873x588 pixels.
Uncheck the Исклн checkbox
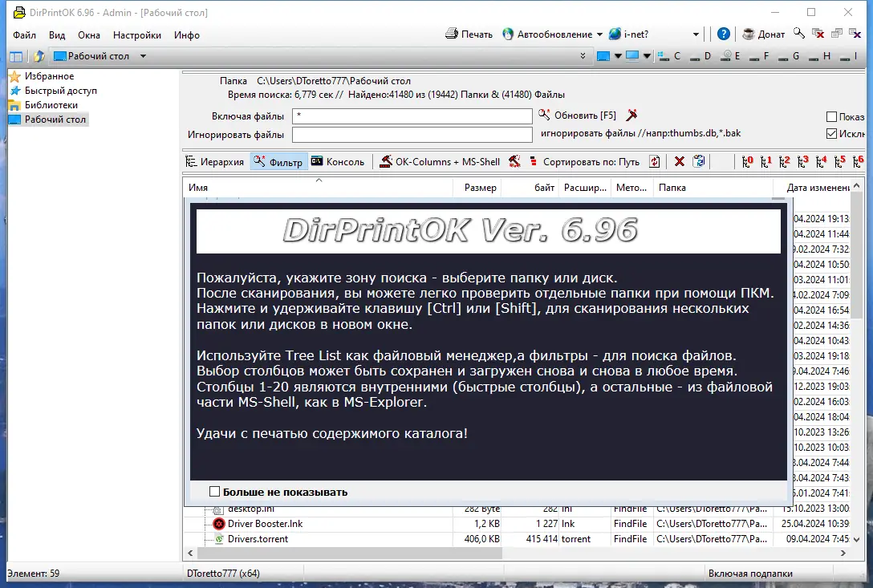832,134
